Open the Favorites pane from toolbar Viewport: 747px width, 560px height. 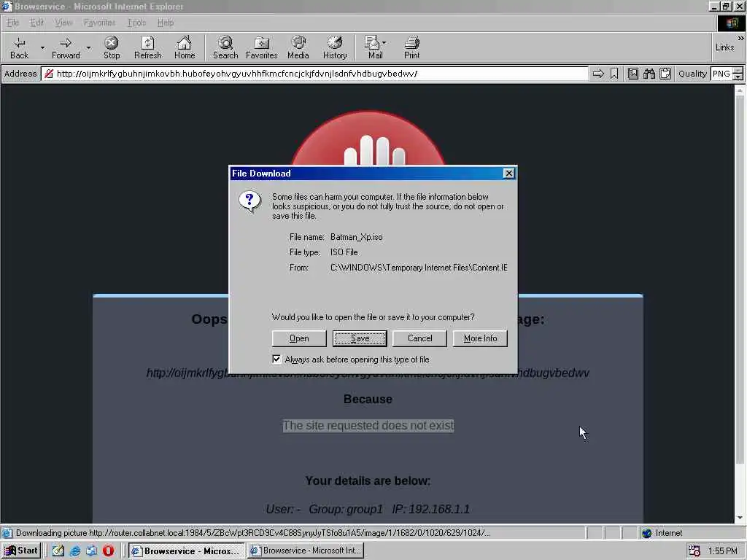tap(262, 47)
